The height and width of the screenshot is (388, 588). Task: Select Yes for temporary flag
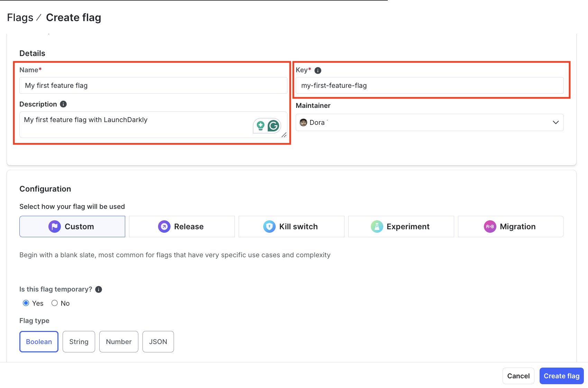point(26,303)
